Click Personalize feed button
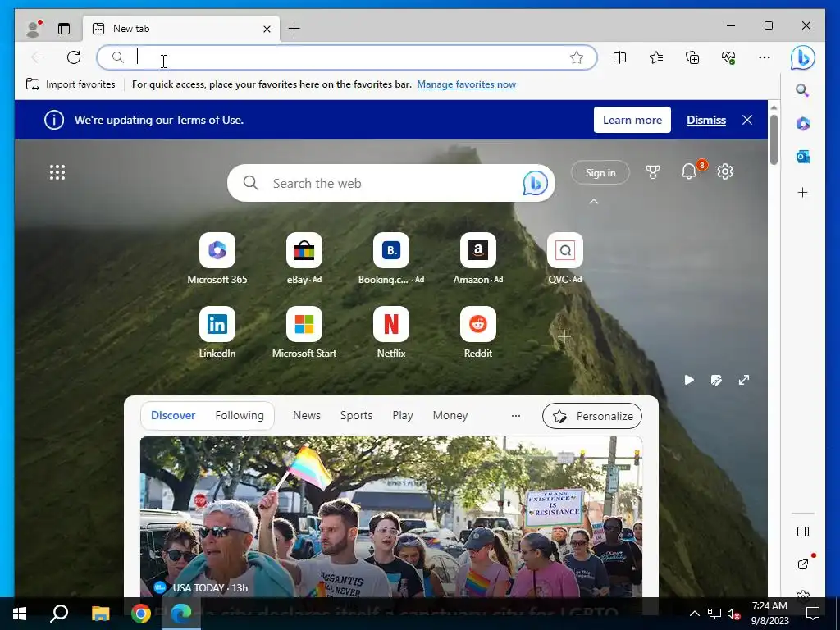The image size is (840, 630). pyautogui.click(x=592, y=416)
